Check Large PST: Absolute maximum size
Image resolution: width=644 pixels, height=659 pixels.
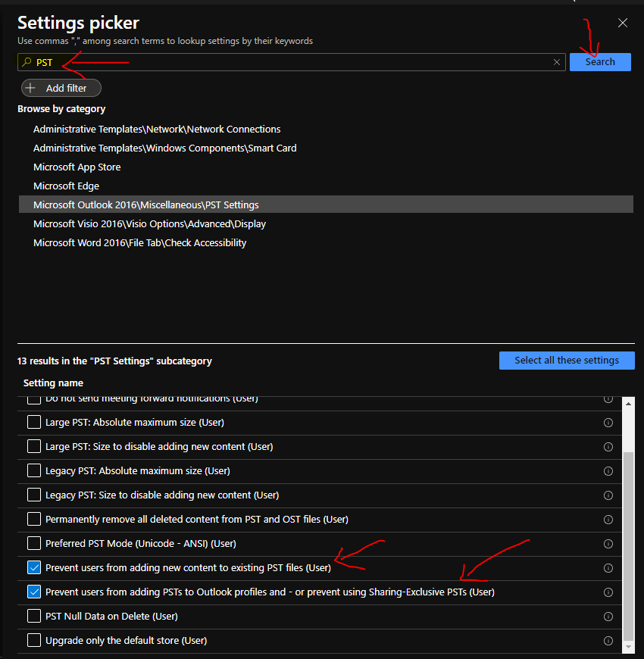[34, 422]
